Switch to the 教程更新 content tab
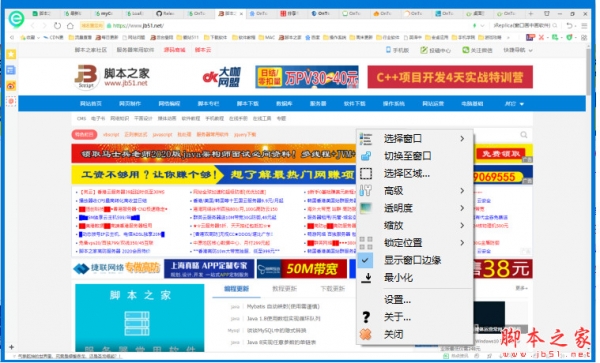This screenshot has height=363, width=600. 284,289
